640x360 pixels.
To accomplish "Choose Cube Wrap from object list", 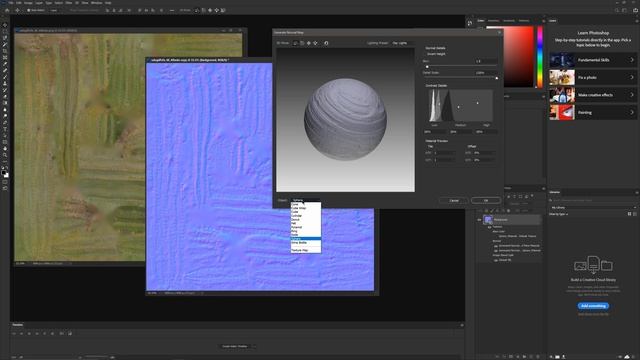I will [x=306, y=208].
